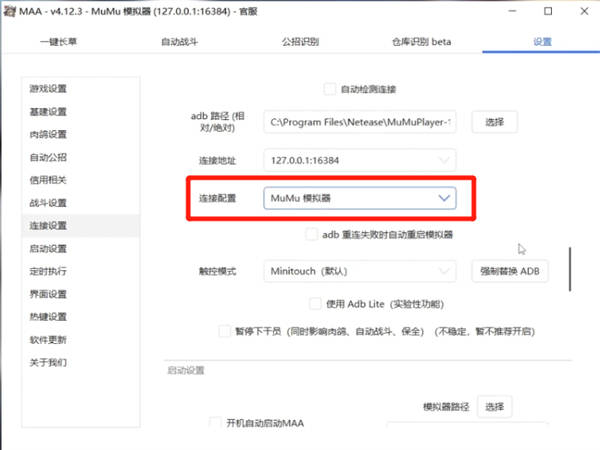The image size is (600, 450).
Task: Toggle adb 重连失败时自动重启模拟器 checkbox
Action: [312, 235]
